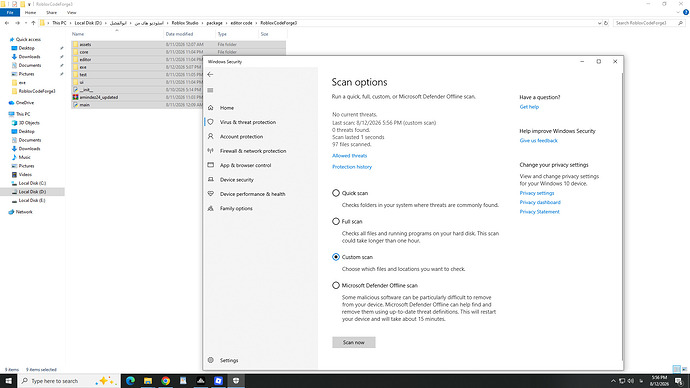Screen dimensions: 690x388
Task: Click the Device security icon
Action: click(x=210, y=179)
